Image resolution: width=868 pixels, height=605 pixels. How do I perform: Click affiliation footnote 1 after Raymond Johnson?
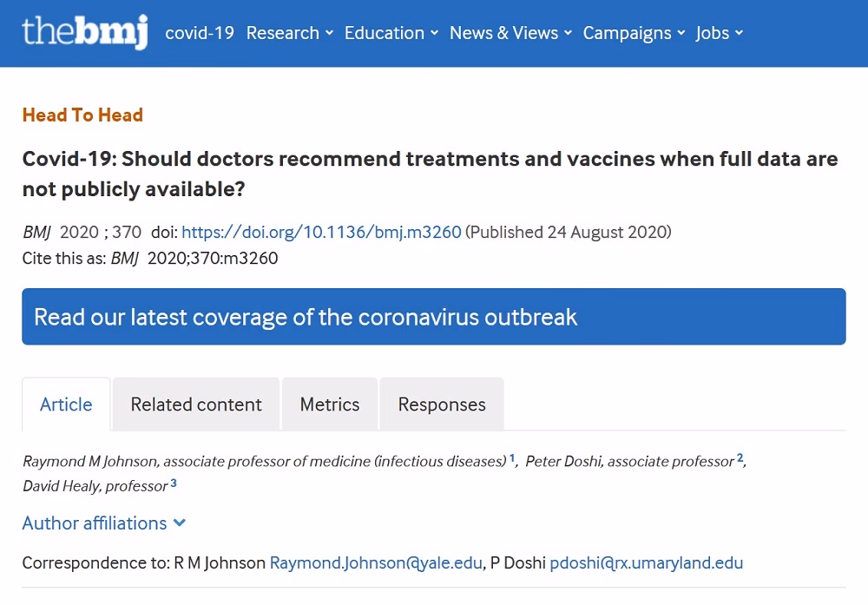click(512, 458)
